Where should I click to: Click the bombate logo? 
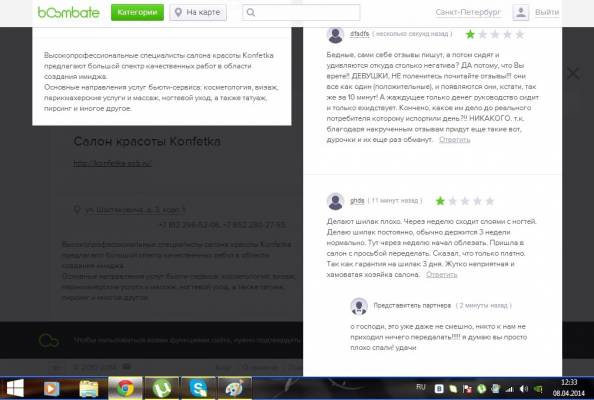click(x=69, y=12)
